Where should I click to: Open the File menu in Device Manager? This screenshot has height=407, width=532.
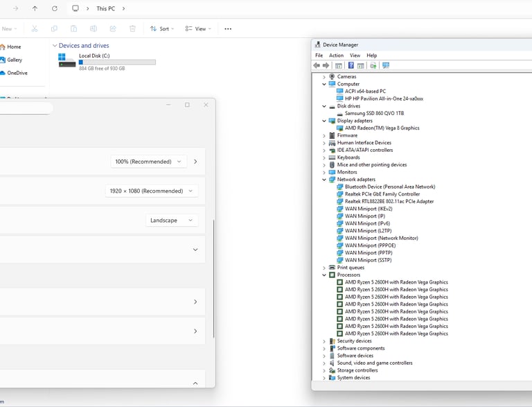click(x=319, y=55)
